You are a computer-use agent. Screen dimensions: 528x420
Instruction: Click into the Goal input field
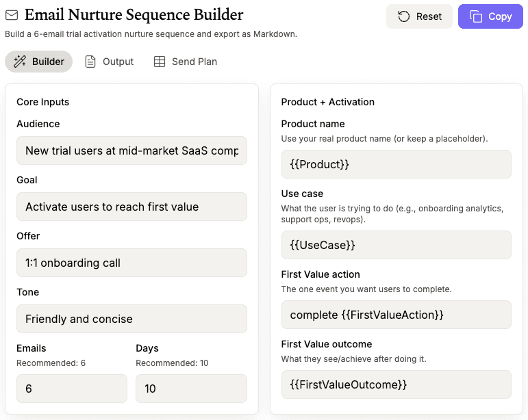131,207
